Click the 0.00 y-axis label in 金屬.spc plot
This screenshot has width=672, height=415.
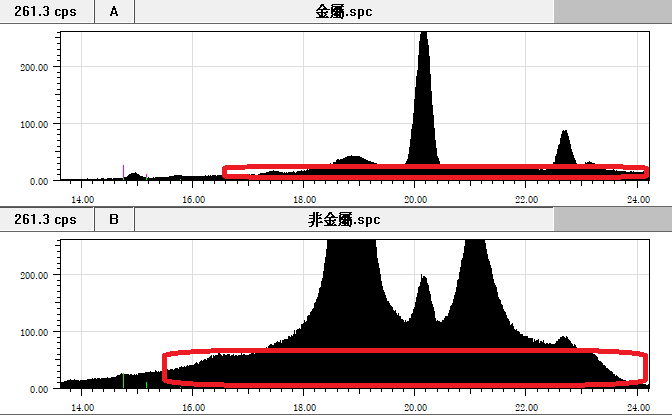[x=39, y=181]
